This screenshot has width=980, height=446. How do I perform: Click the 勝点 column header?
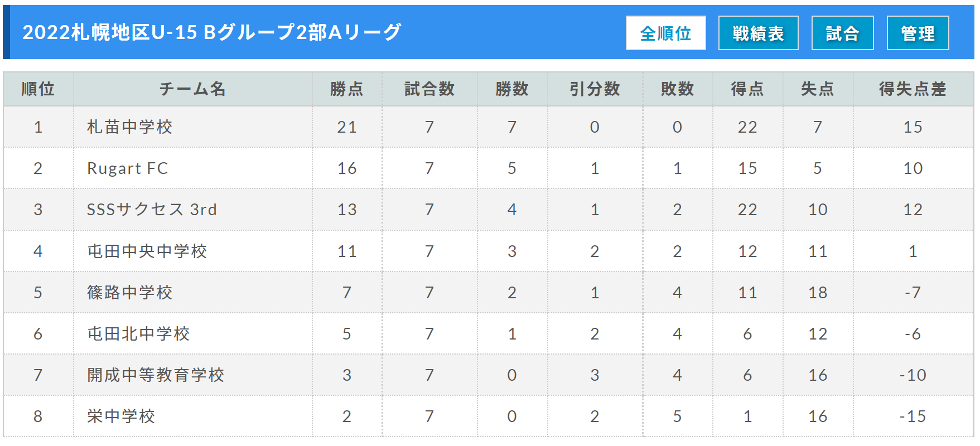(x=346, y=89)
